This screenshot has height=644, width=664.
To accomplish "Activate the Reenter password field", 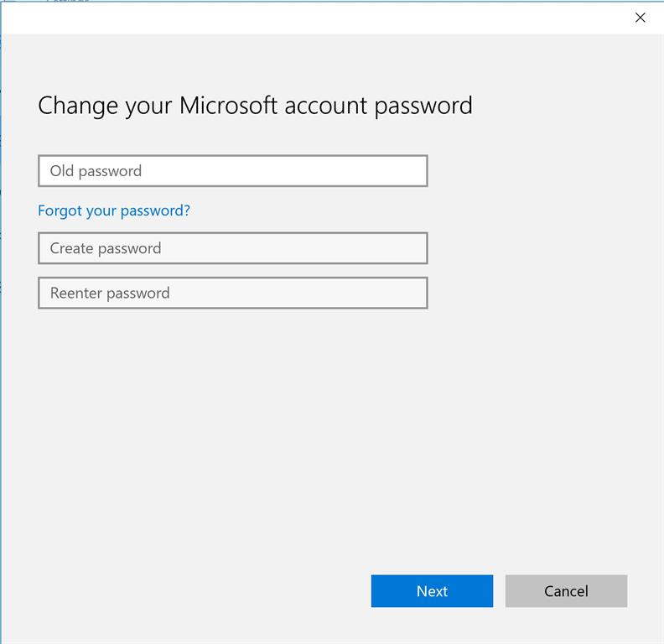I will tap(232, 293).
